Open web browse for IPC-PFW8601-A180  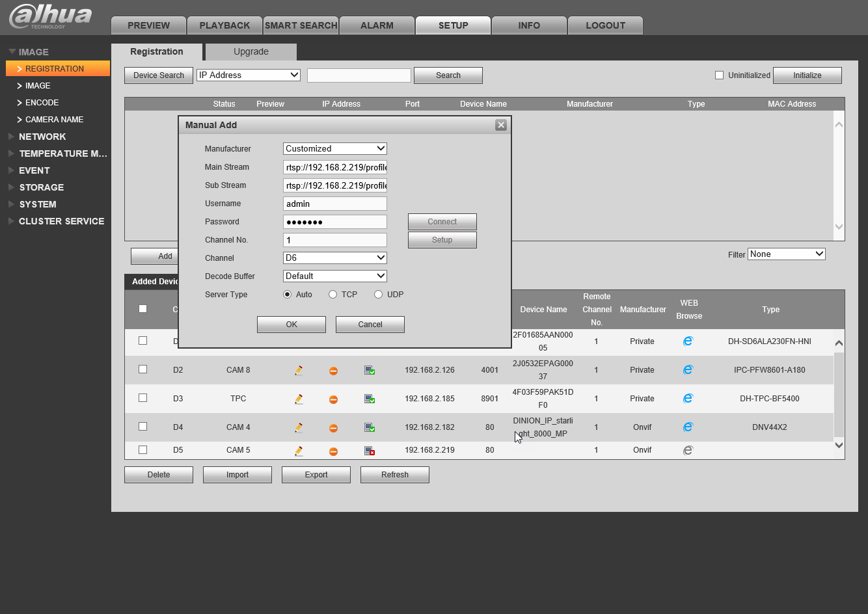coord(688,370)
